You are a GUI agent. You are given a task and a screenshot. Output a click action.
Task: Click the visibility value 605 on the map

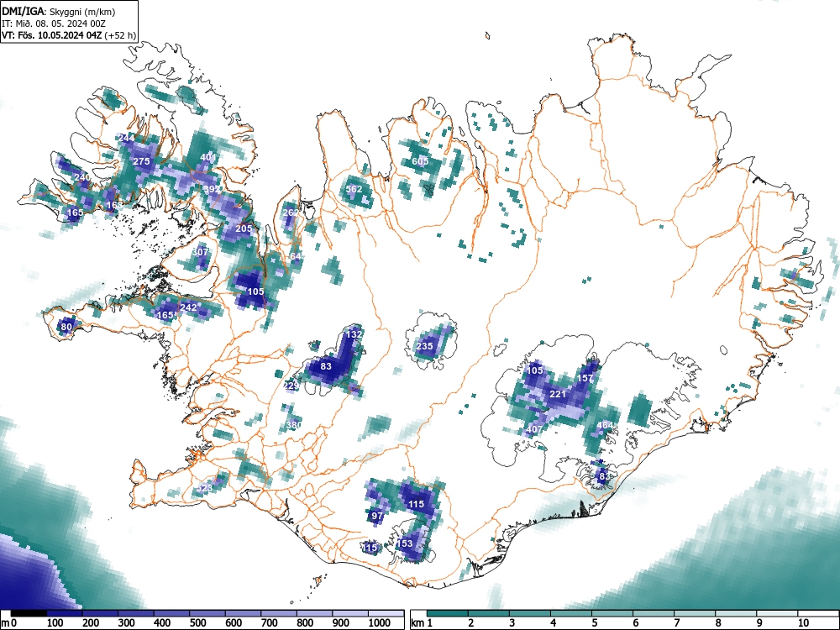point(420,161)
